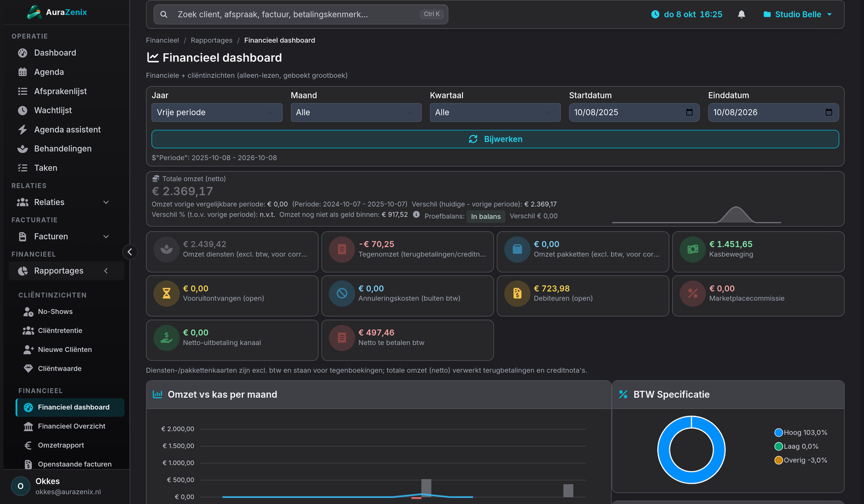864x504 pixels.
Task: Click the Annuleringskosten ban icon
Action: 342,294
